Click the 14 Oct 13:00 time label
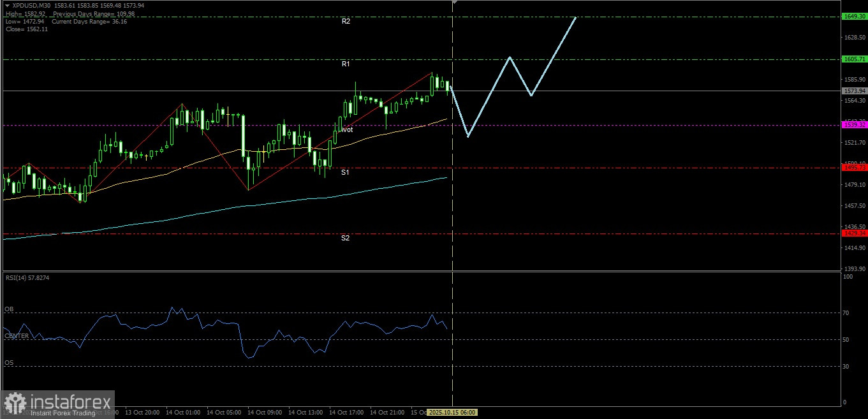The image size is (868, 419). tap(305, 413)
